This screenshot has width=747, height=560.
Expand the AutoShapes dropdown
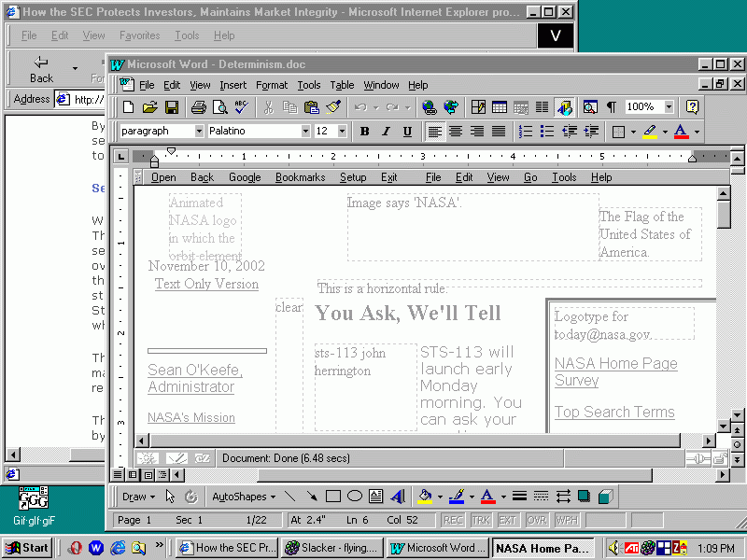click(244, 497)
